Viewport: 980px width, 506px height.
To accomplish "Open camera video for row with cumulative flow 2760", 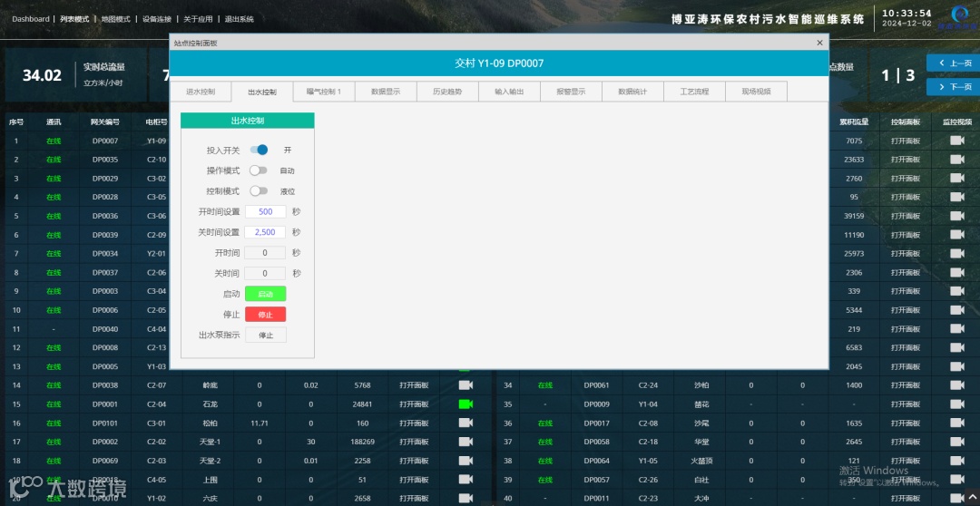I will point(957,178).
